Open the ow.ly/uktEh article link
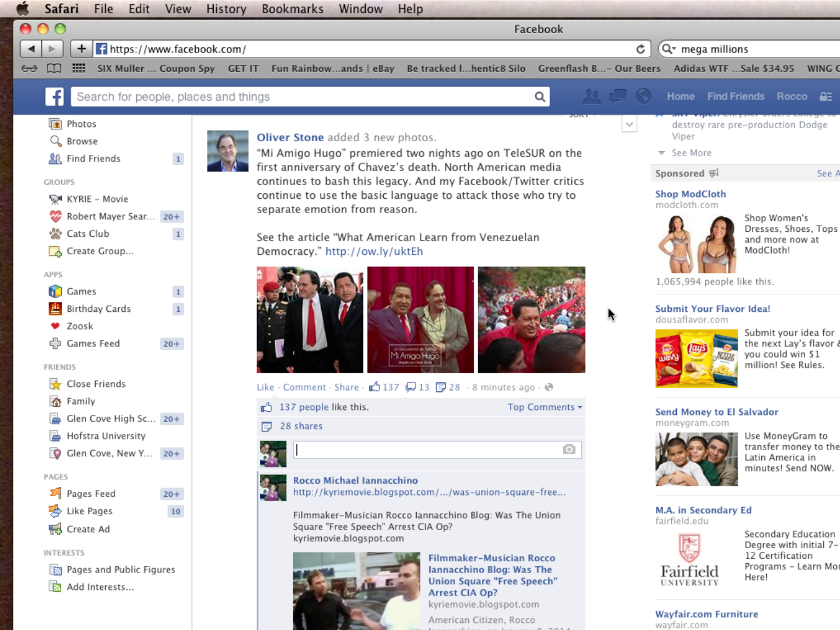The height and width of the screenshot is (630, 840). [x=374, y=251]
